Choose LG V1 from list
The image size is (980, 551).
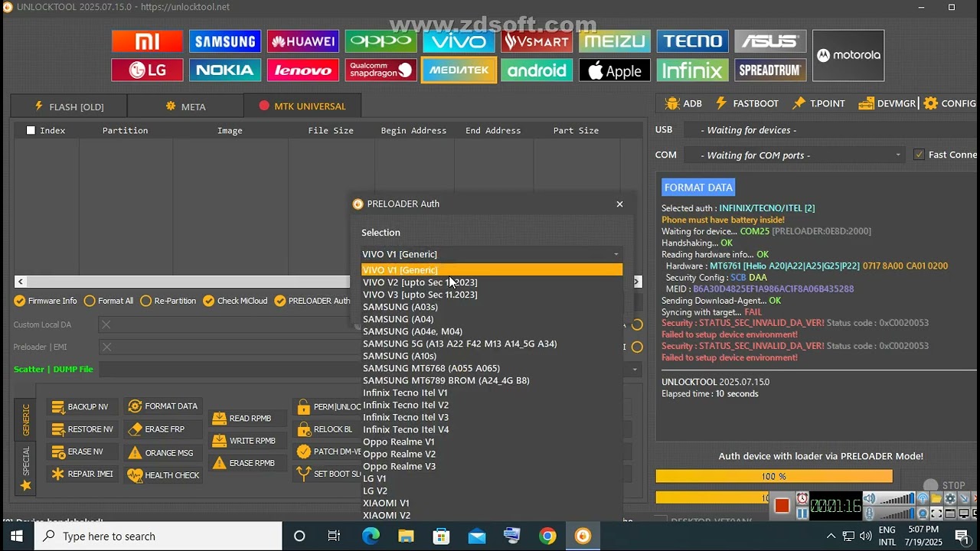(492, 478)
